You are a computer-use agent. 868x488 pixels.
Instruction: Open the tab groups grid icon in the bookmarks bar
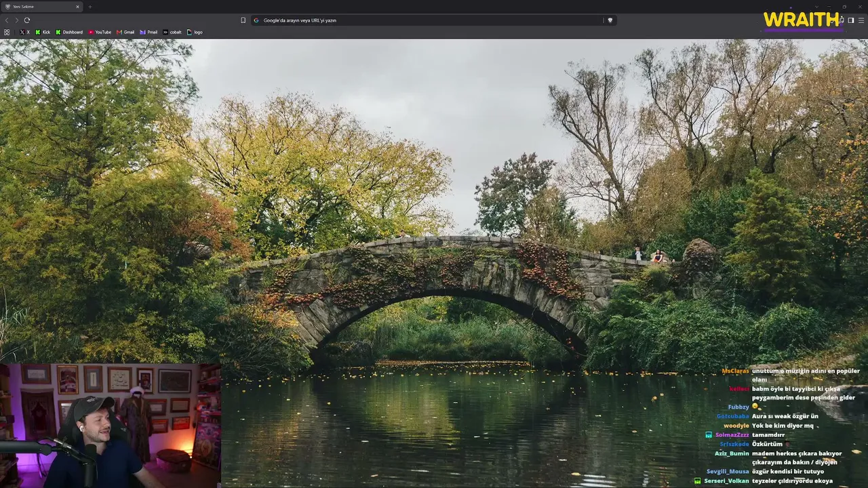(7, 32)
